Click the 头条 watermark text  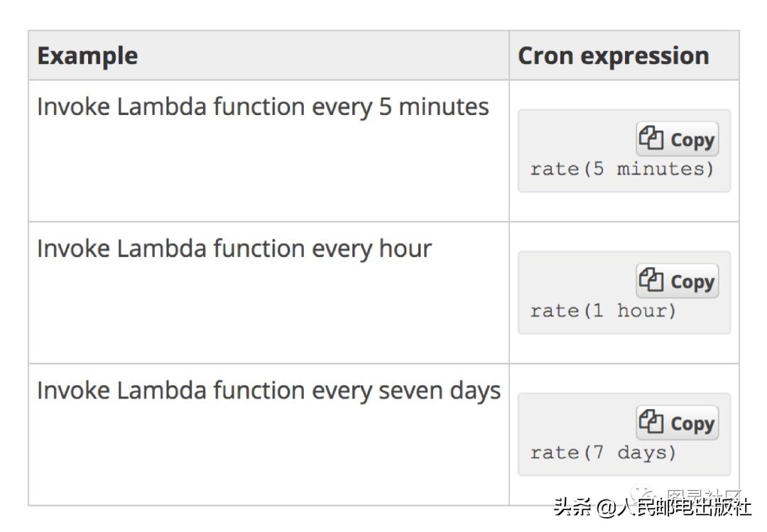(x=572, y=509)
